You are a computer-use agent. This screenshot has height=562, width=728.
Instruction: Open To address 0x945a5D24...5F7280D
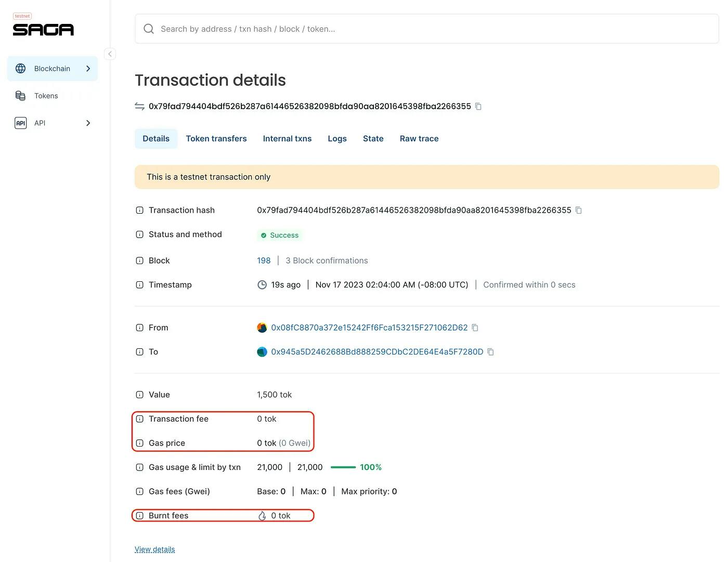[377, 352]
